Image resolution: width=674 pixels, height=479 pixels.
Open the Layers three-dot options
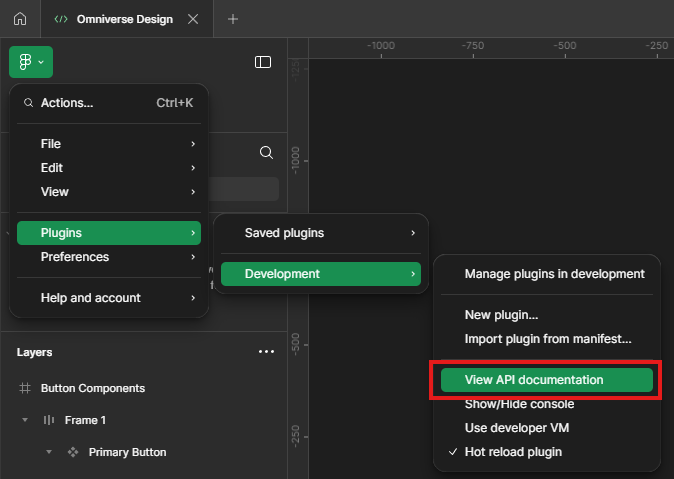(266, 352)
